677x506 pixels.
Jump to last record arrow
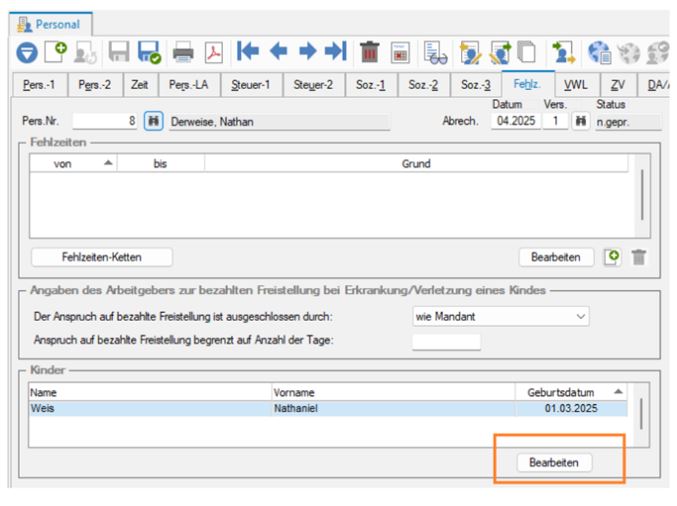334,49
